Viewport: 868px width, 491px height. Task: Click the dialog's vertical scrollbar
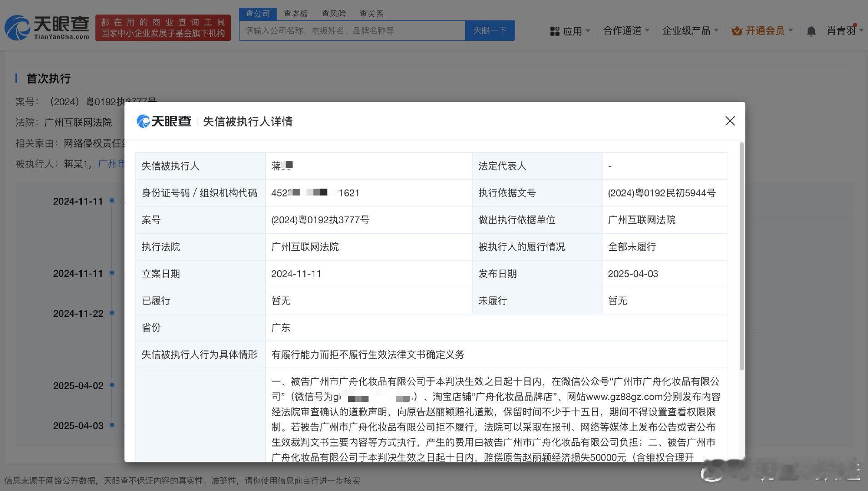742,256
